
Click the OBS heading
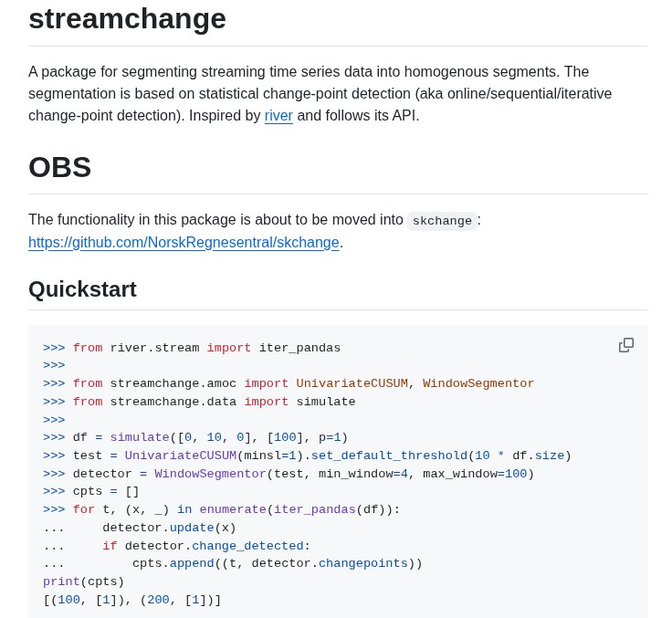click(60, 167)
